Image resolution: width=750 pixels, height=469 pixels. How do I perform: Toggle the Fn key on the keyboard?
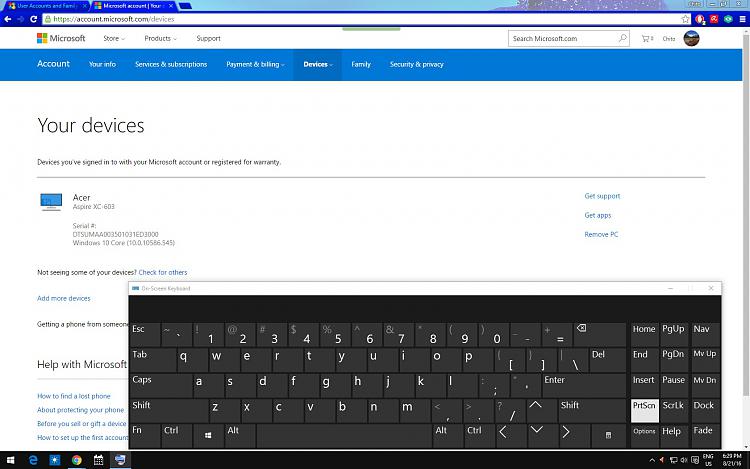144,436
